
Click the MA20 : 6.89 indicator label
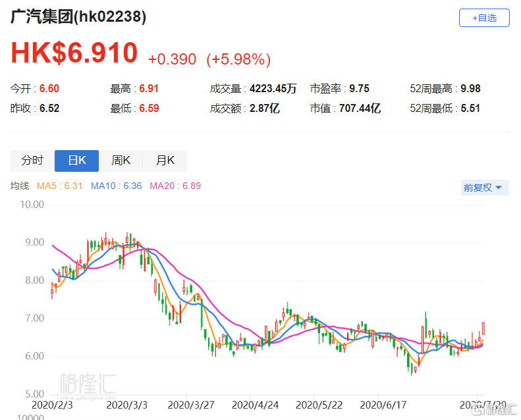pos(175,186)
